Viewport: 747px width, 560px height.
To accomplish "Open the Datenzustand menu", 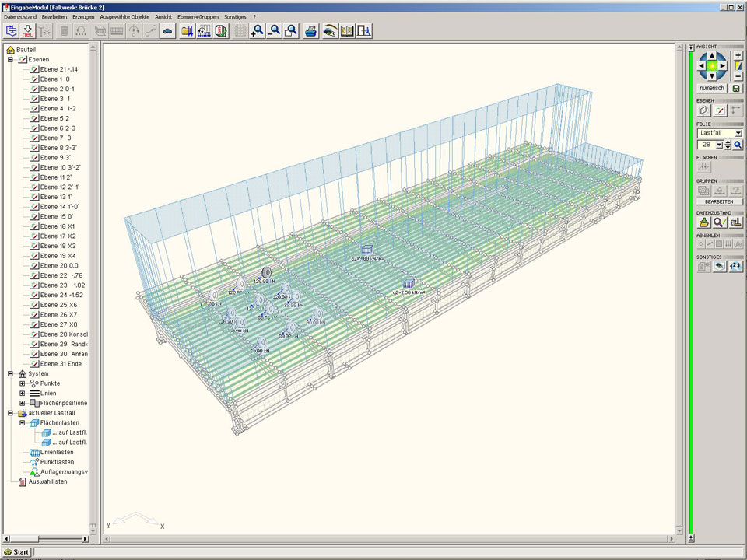I will 20,16.
